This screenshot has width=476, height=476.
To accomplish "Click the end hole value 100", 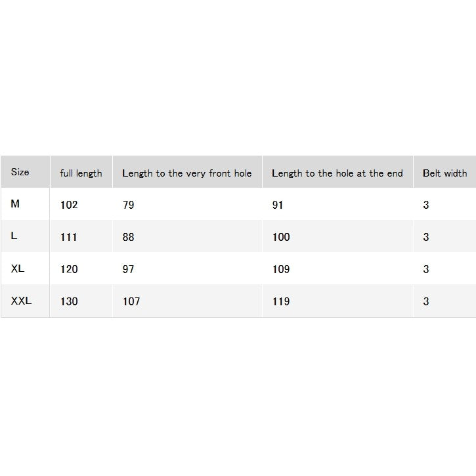I will (281, 237).
